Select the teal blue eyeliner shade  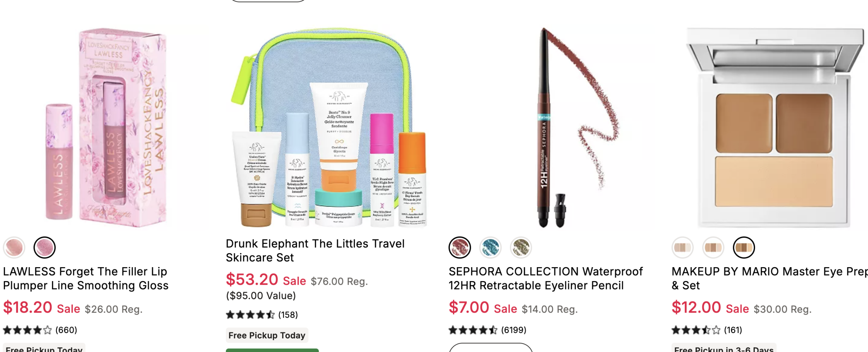(490, 247)
